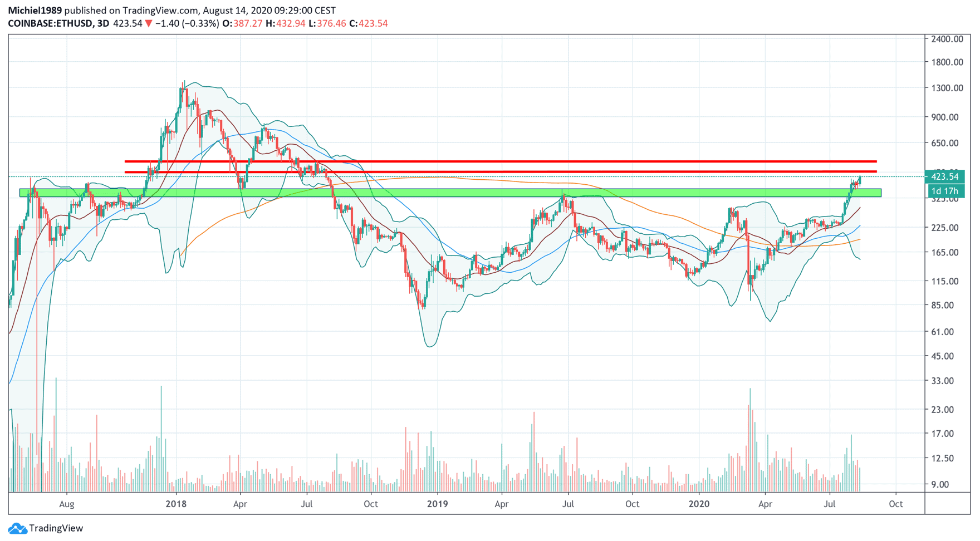This screenshot has width=980, height=541.
Task: Click the 2020 label on the time axis
Action: (x=699, y=504)
